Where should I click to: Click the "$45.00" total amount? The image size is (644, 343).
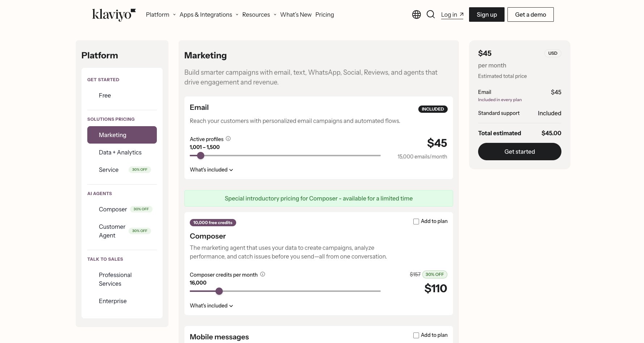click(551, 133)
